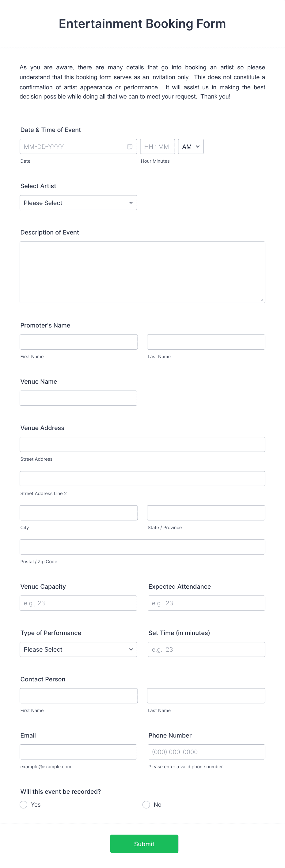Click the State / Province field
Viewport: 285px width, 868px height.
click(206, 513)
